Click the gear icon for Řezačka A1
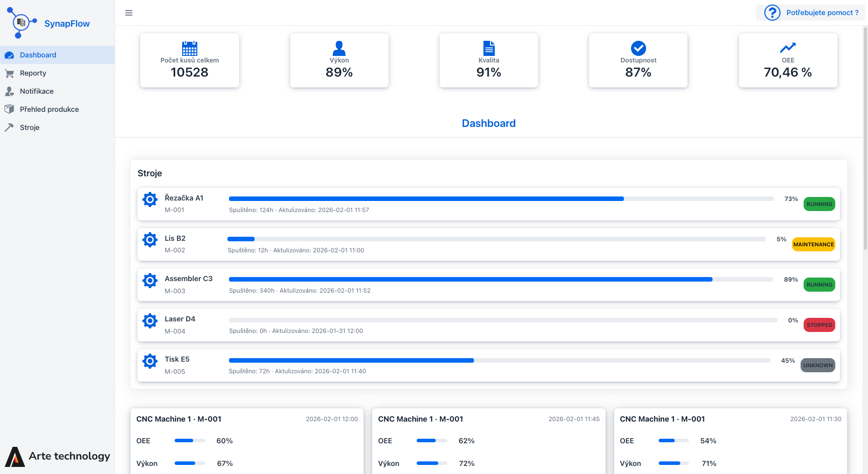This screenshot has width=868, height=474. click(150, 199)
